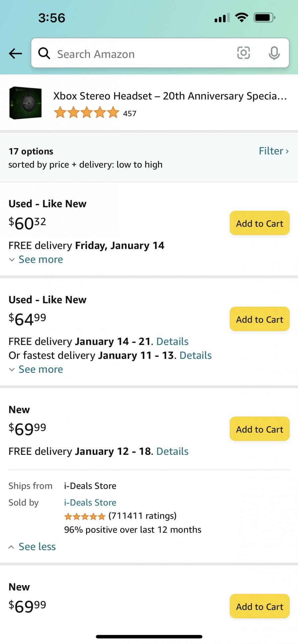The image size is (298, 644).
Task: Tap the magnifying glass search icon
Action: click(x=44, y=53)
